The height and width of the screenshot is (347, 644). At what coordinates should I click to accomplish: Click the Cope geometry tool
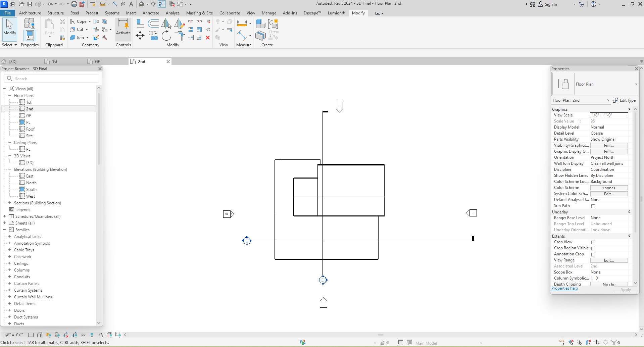click(x=80, y=21)
